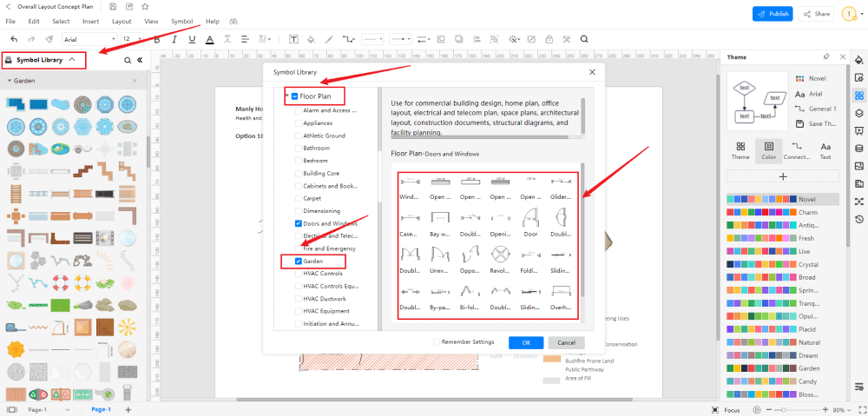Toggle underline text formatting
The width and height of the screenshot is (868, 417).
point(192,39)
